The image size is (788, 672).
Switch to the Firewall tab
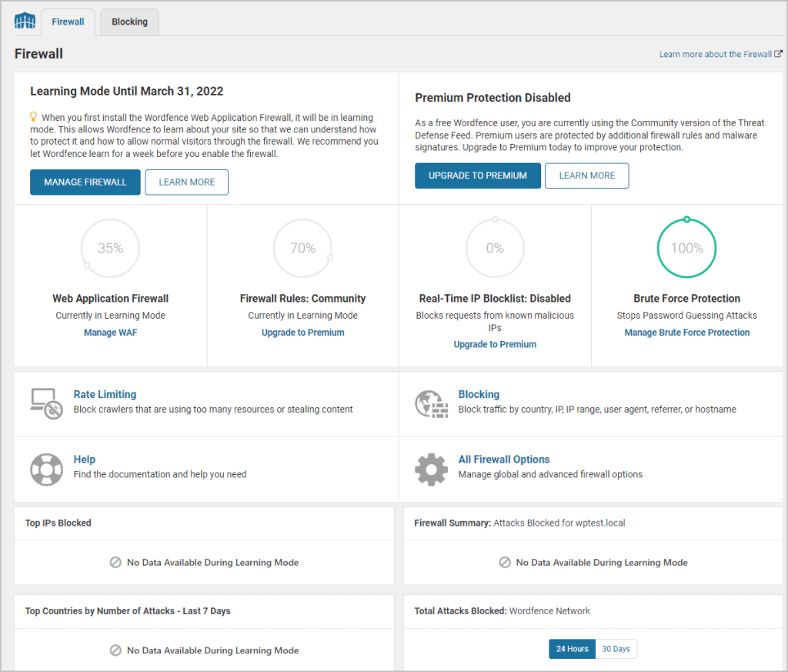[68, 22]
